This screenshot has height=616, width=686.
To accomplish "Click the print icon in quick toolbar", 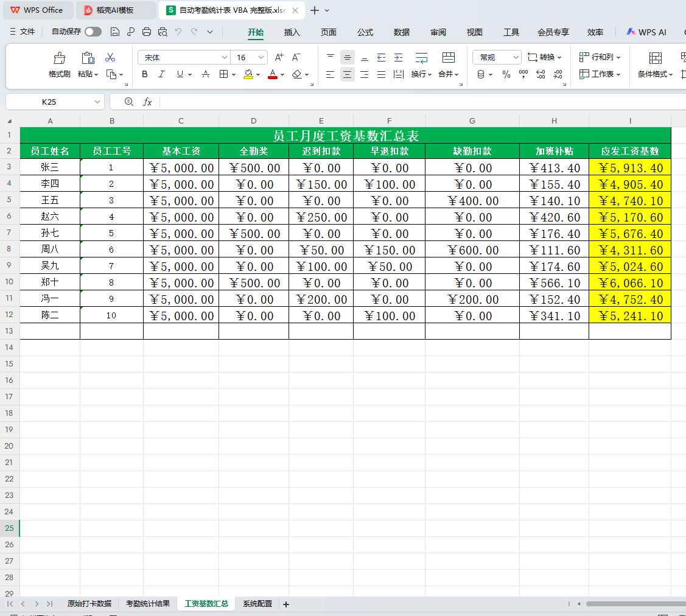I will tap(147, 32).
